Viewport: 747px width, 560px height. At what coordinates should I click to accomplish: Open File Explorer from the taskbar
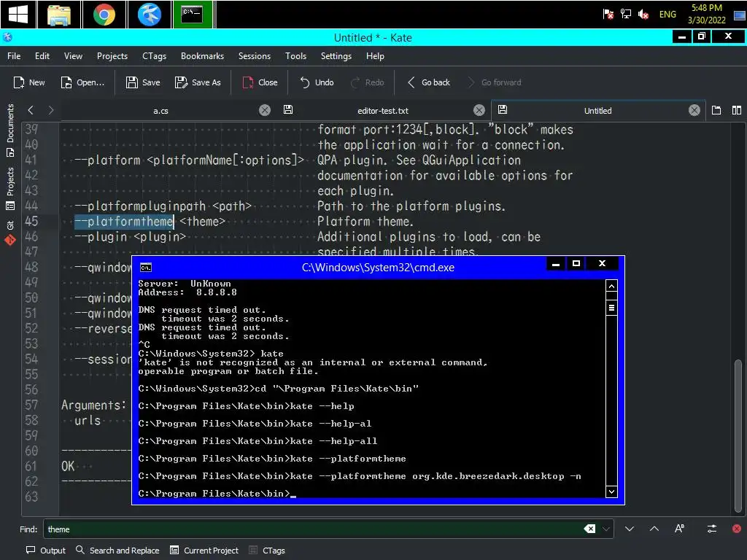tap(59, 15)
